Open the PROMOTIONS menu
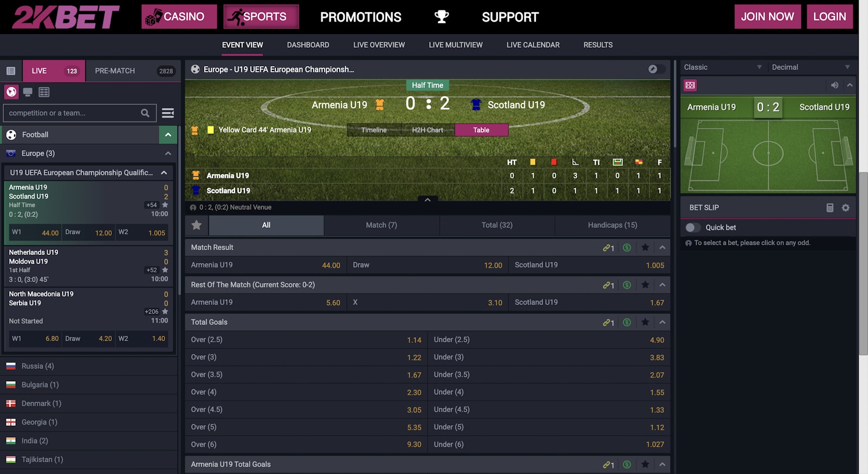868x474 pixels. click(x=360, y=17)
